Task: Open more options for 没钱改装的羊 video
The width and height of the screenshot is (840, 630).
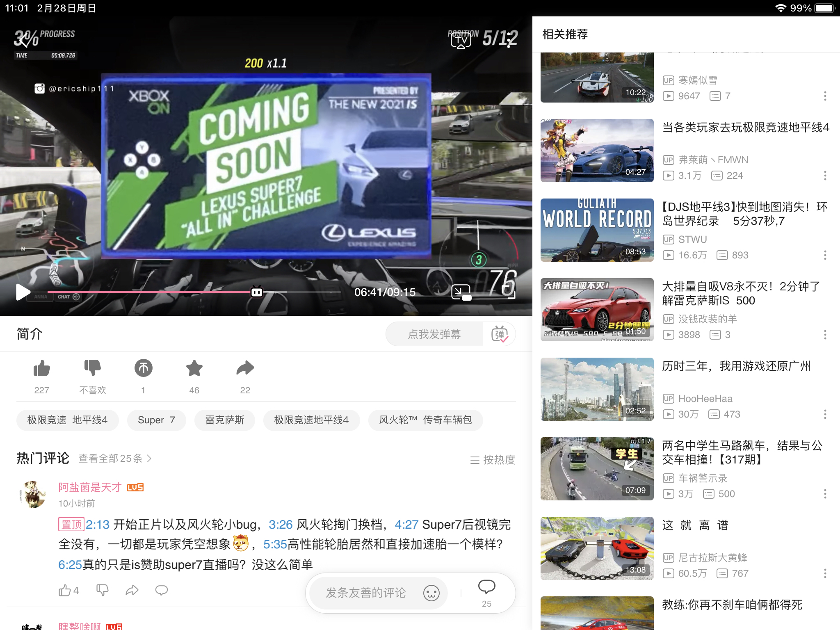Action: (x=825, y=335)
